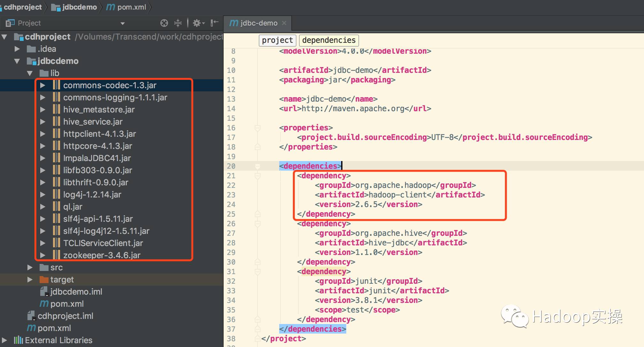Click the project breadcrumb
Image resolution: width=644 pixels, height=347 pixels.
[277, 40]
